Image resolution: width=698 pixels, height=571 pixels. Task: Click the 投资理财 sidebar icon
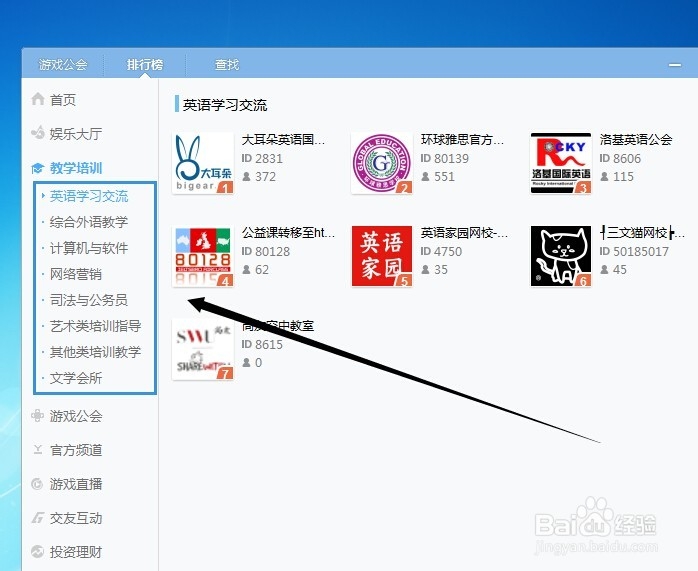pyautogui.click(x=38, y=552)
